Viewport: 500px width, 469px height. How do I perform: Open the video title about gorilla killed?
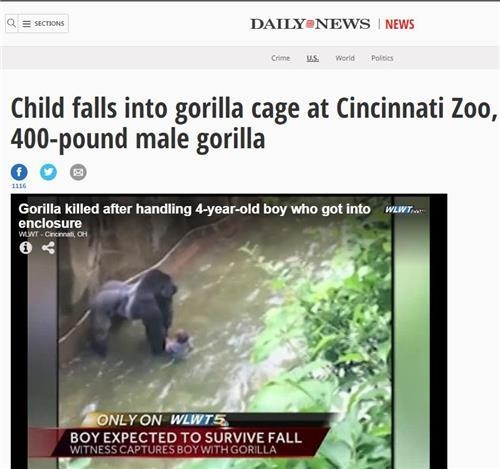(x=194, y=216)
